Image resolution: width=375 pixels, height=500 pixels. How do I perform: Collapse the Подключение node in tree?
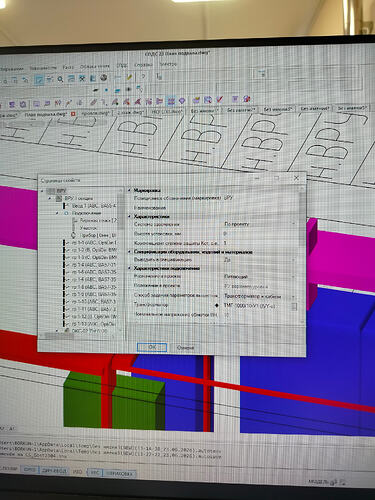tap(58, 213)
